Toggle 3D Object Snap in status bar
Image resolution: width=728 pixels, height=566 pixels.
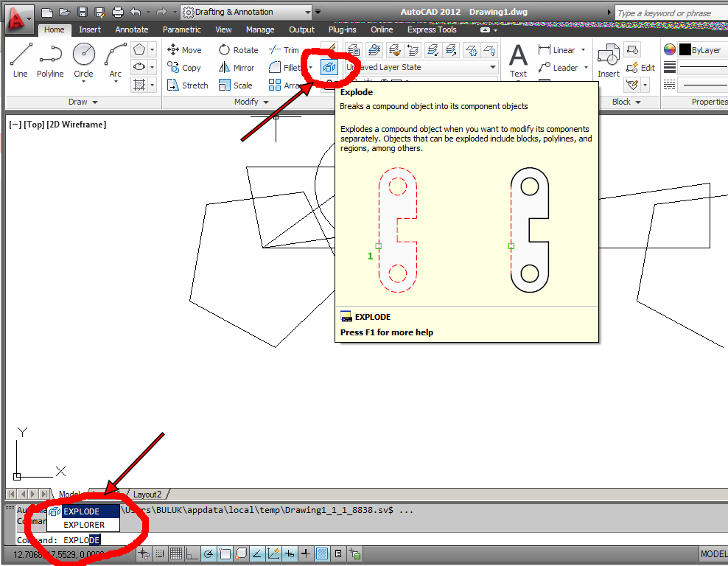[x=241, y=553]
